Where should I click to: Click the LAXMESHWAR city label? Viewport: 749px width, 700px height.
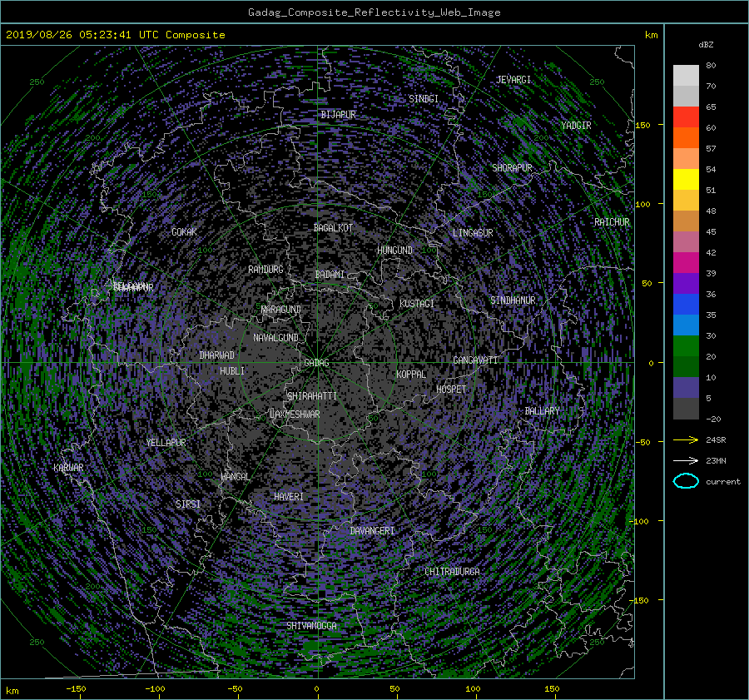(x=295, y=415)
